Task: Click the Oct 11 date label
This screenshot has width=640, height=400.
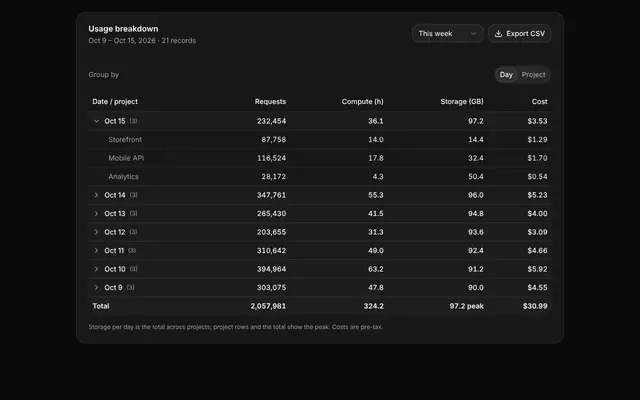Action: click(x=114, y=251)
